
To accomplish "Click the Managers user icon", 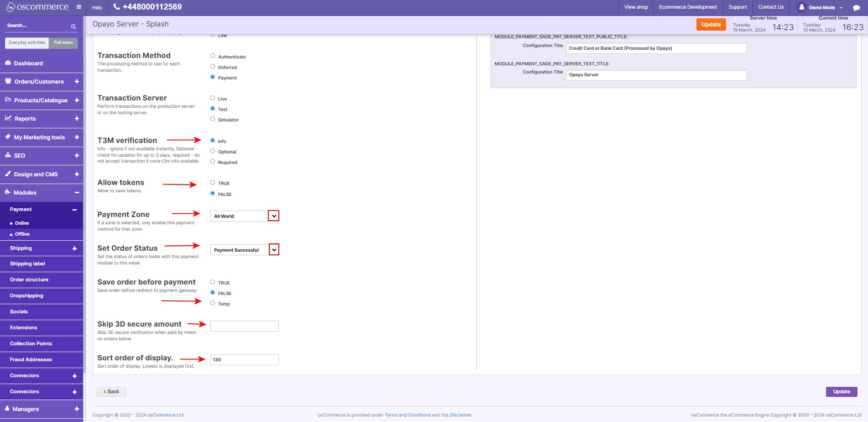I will click(x=7, y=408).
